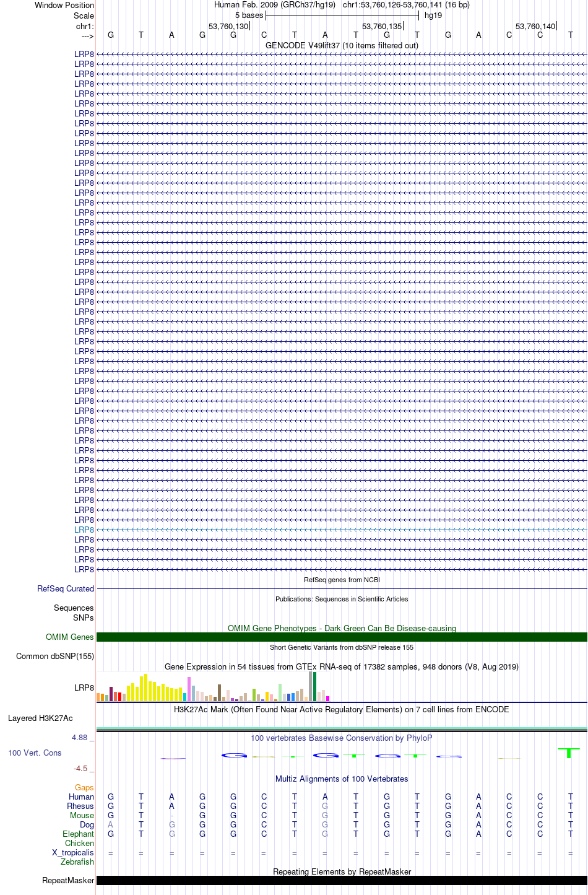Click the black RepeatMasker bar

point(342,880)
